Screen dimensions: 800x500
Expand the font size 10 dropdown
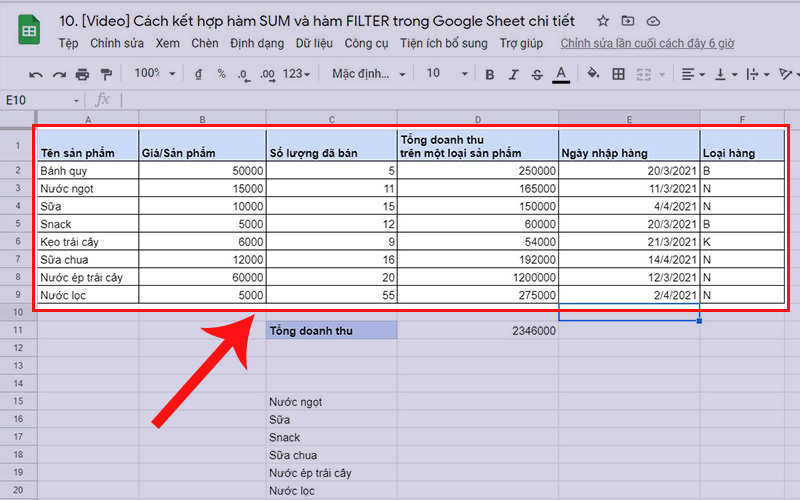coord(447,74)
